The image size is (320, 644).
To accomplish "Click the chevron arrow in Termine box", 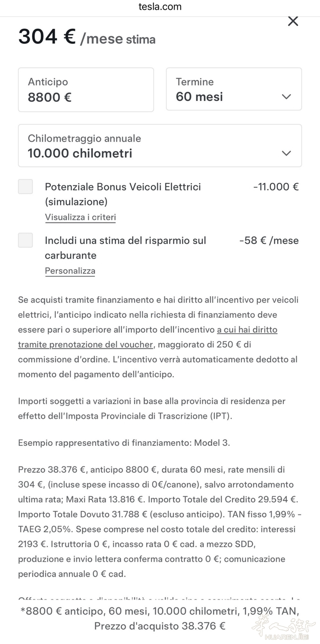I will click(x=287, y=97).
